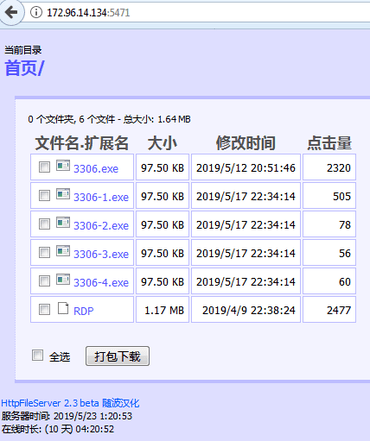Open the HttpFileServer 2.3 beta link

coord(50,403)
